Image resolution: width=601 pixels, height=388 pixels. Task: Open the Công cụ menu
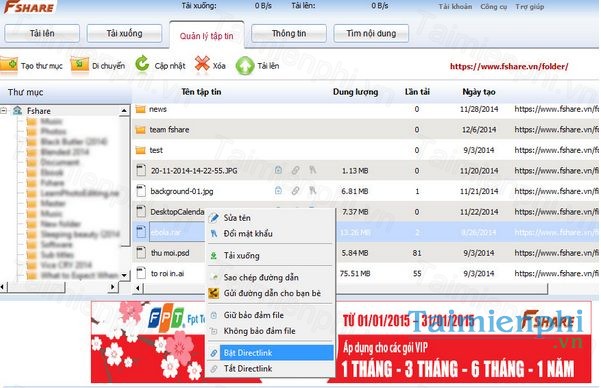click(x=493, y=7)
